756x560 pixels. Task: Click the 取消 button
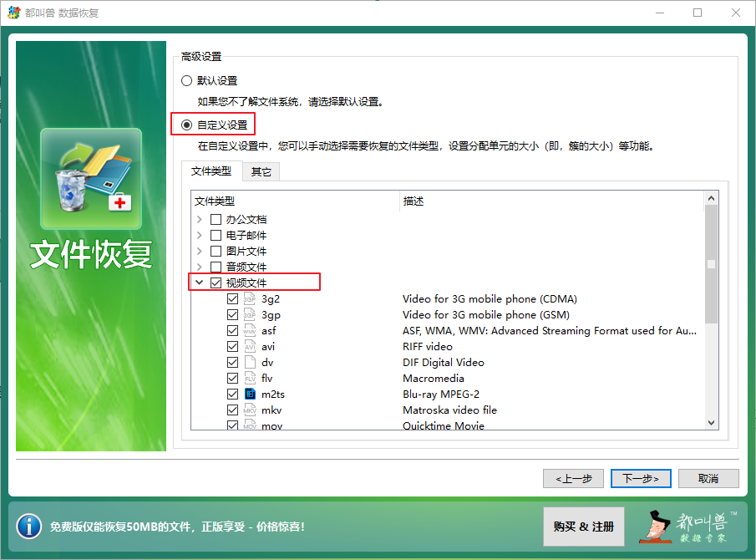pyautogui.click(x=708, y=478)
